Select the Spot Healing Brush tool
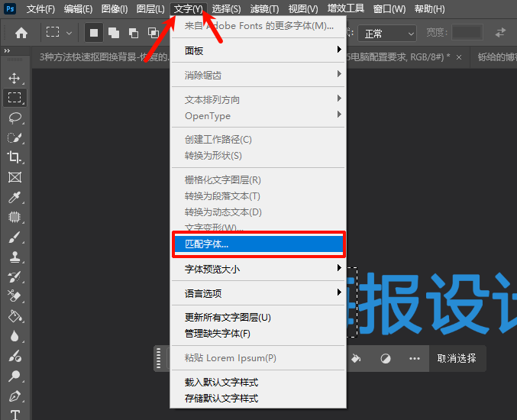Screen dimensions: 517x420 coord(15,217)
